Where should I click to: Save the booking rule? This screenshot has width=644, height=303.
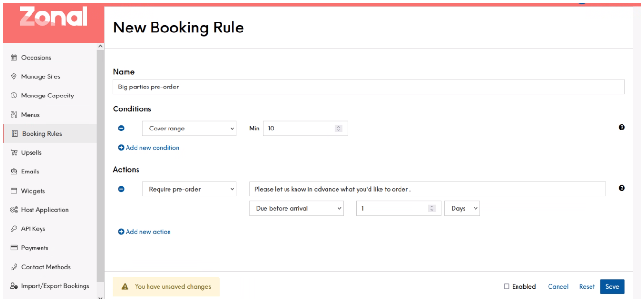tap(612, 287)
